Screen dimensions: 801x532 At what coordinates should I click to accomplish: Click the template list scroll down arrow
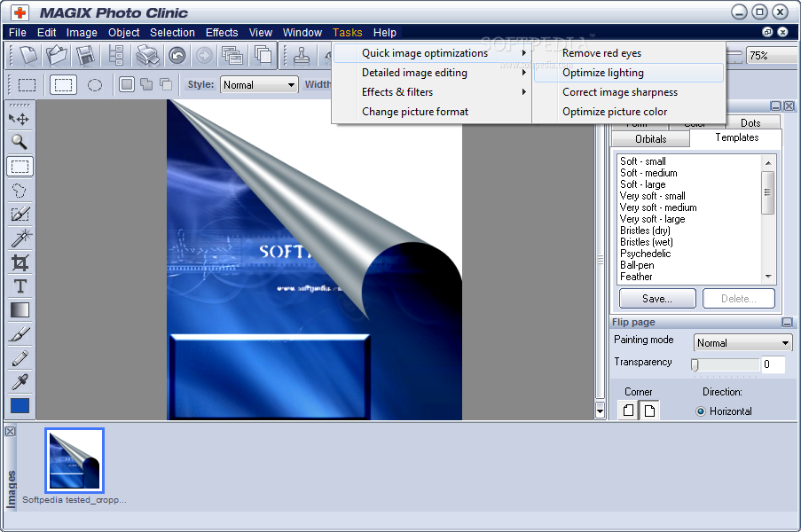pos(768,277)
